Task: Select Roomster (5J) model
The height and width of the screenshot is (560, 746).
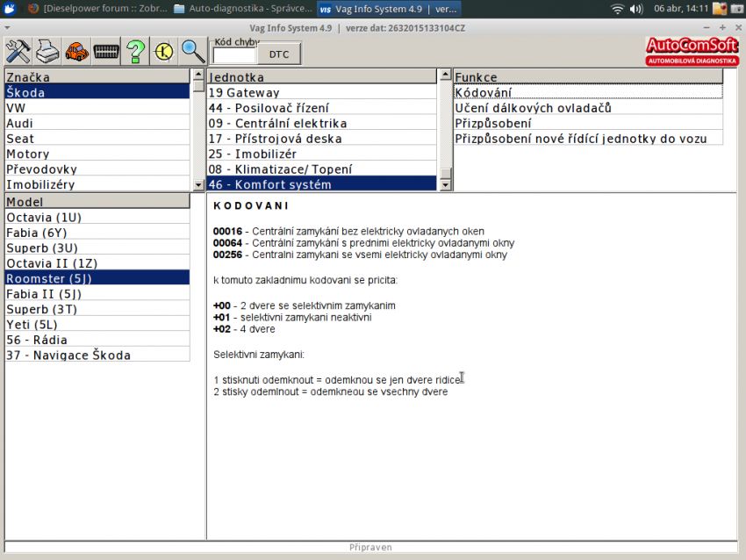Action: pos(97,278)
